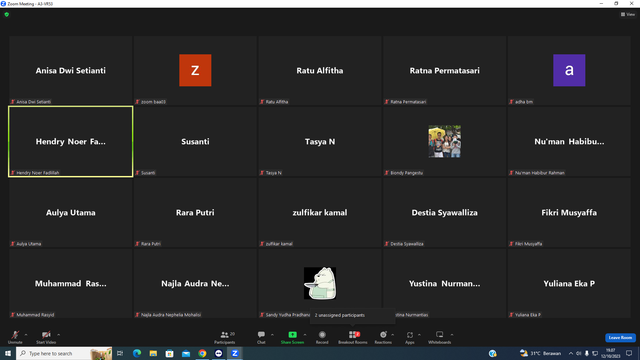
Task: Open the weather widget showing 31°C Berawan
Action: (x=540, y=353)
